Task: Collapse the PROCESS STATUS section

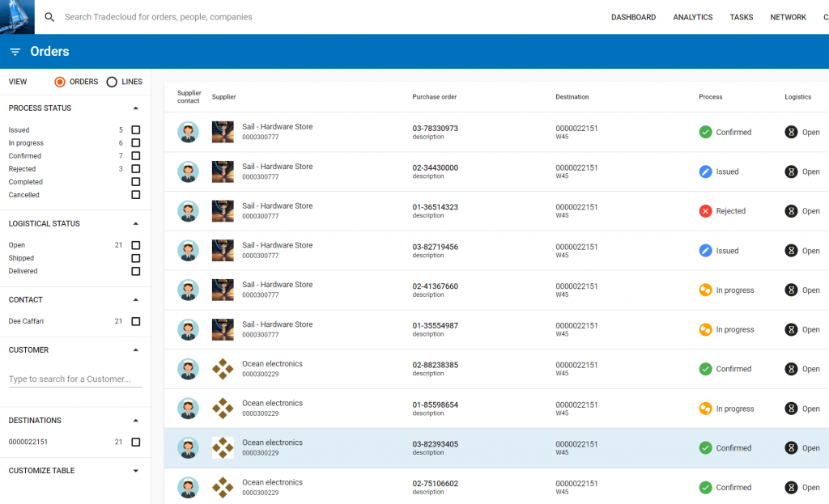Action: tap(136, 108)
